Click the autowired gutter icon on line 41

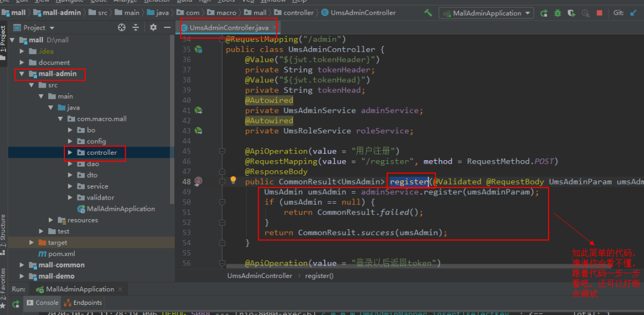199,110
